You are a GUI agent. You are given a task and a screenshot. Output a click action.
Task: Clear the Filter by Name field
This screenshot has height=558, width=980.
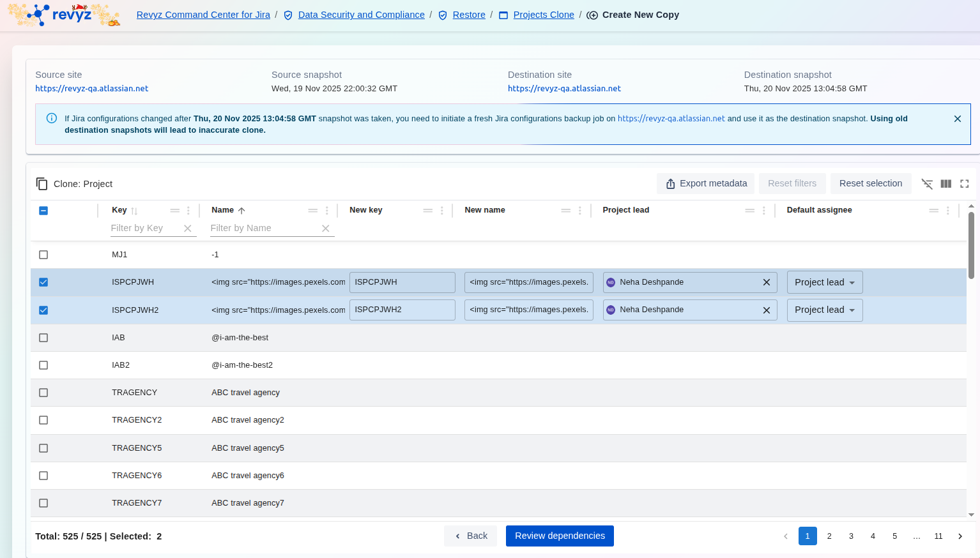pyautogui.click(x=326, y=229)
